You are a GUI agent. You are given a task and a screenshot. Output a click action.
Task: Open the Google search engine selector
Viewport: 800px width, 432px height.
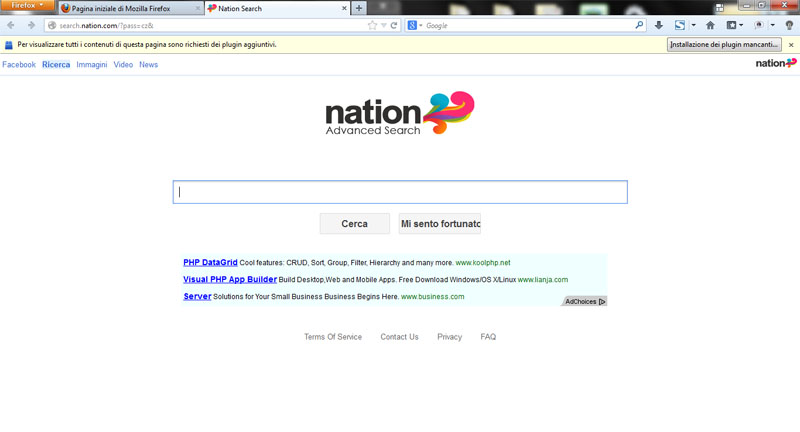pos(415,25)
